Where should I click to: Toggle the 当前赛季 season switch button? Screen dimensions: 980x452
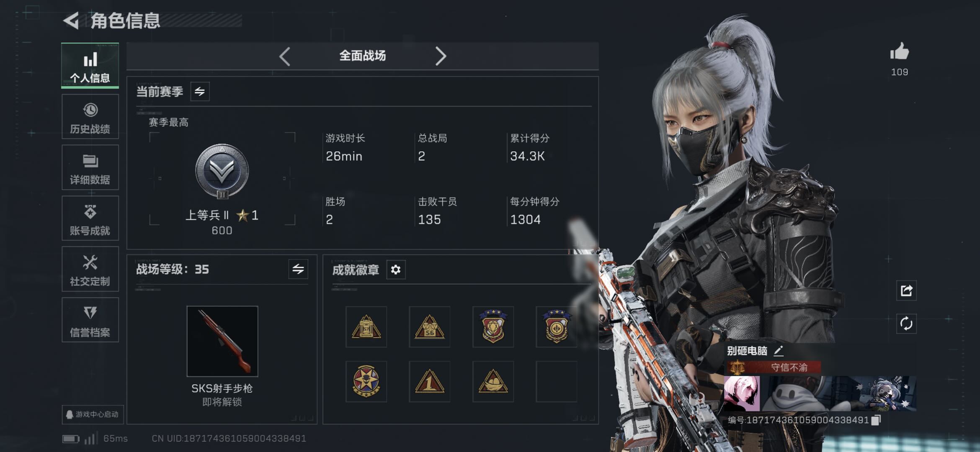200,91
